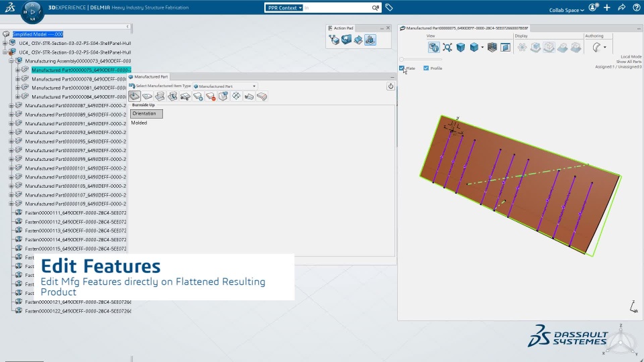Click the red-edged plate tool icon
The width and height of the screenshot is (644, 362).
click(262, 97)
